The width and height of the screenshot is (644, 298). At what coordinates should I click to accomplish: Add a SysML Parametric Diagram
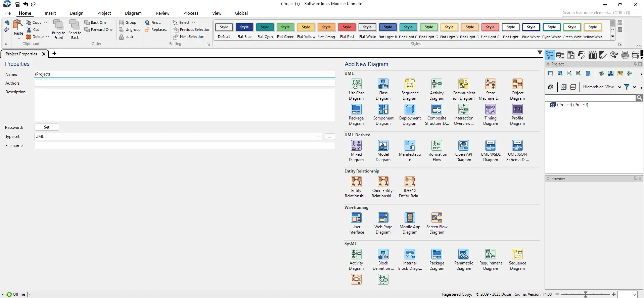pyautogui.click(x=464, y=259)
